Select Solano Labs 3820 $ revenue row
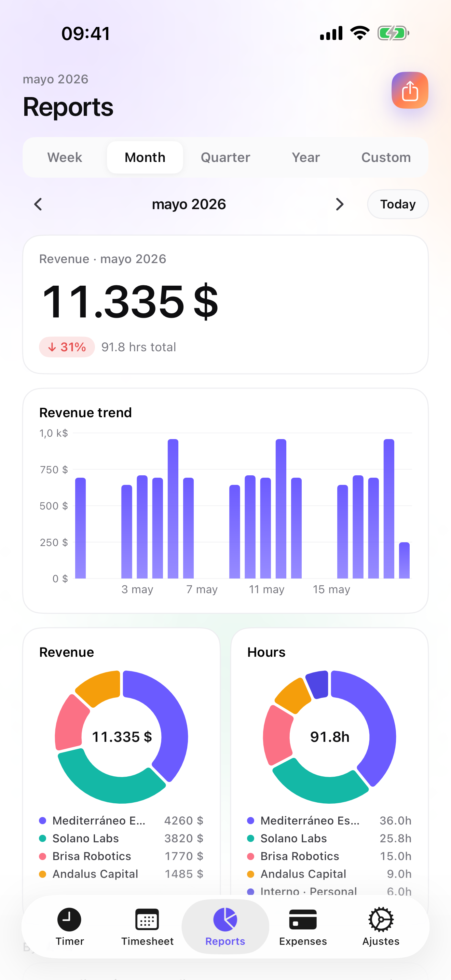 click(x=121, y=839)
